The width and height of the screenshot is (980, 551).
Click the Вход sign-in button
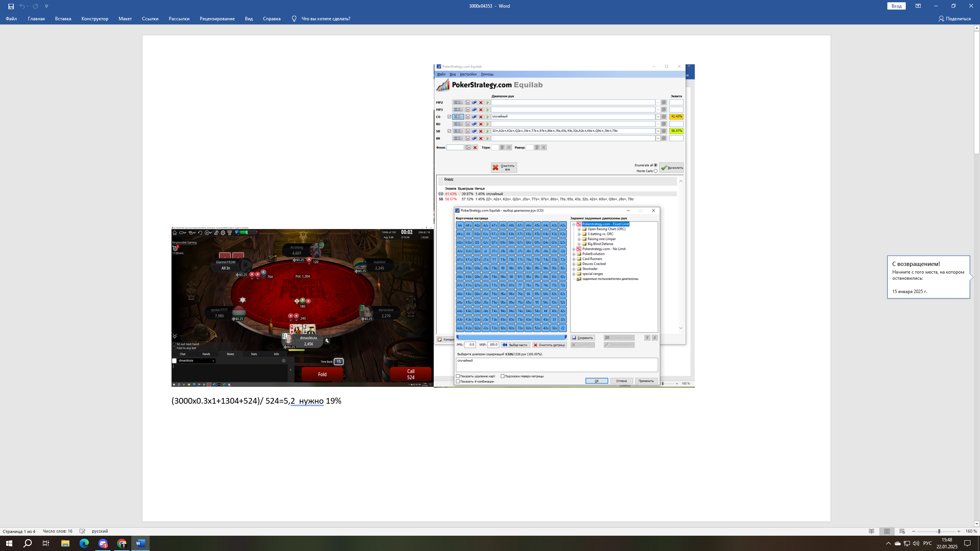(x=896, y=6)
